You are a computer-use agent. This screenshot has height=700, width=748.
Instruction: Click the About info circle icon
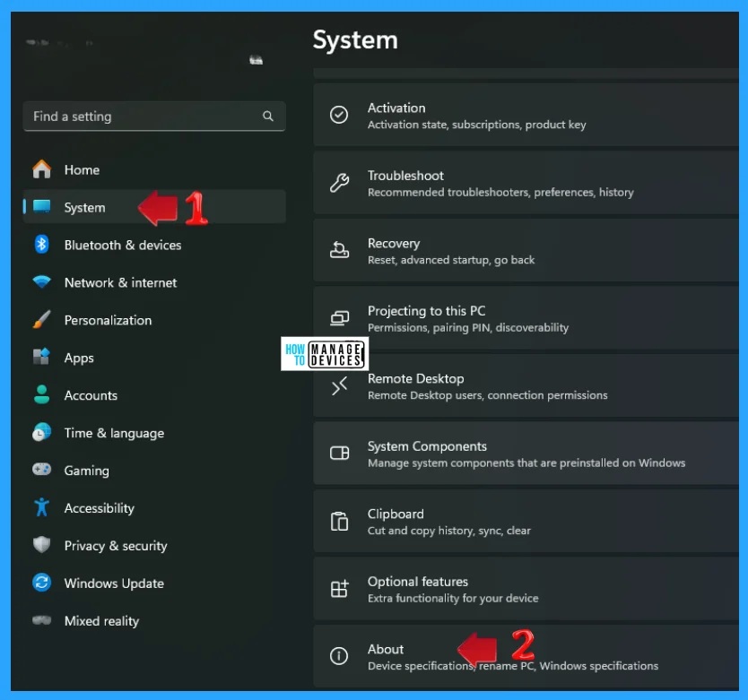(x=339, y=656)
